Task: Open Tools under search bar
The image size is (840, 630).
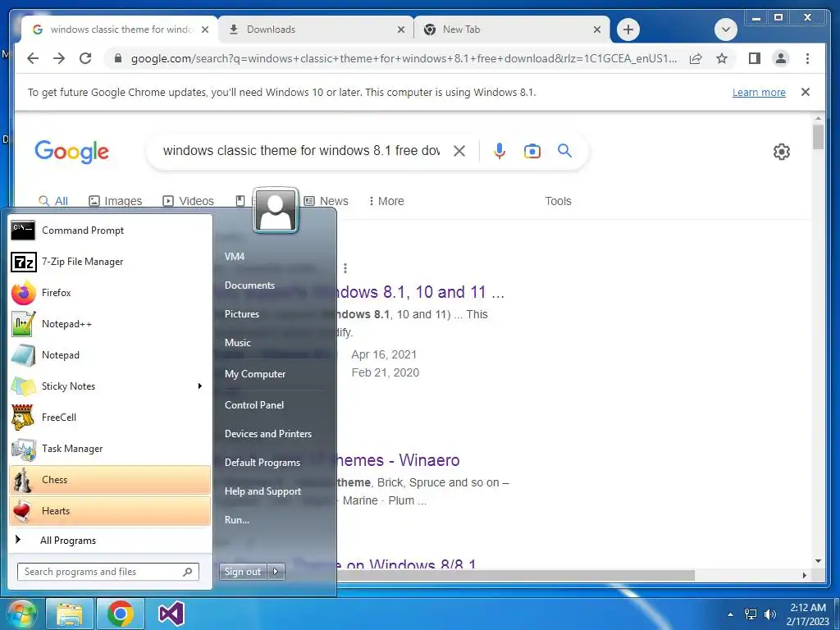Action: [558, 201]
